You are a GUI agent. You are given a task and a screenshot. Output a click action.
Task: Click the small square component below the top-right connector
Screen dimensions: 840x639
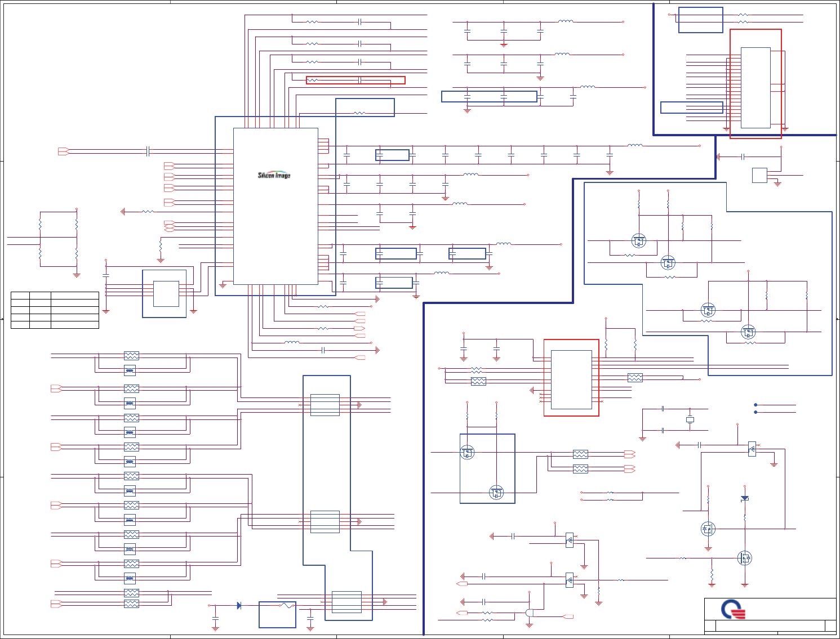[x=759, y=175]
